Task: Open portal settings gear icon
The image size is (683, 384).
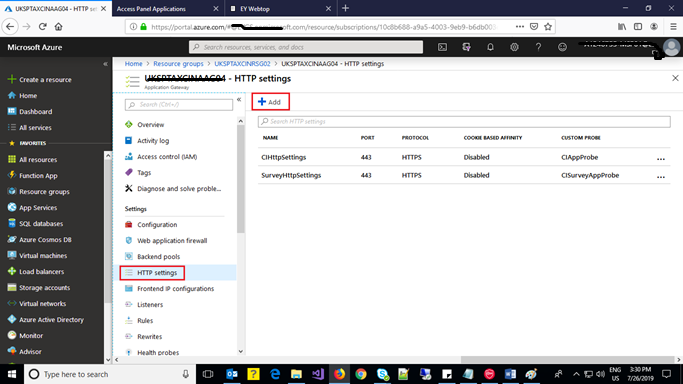Action: coord(514,47)
